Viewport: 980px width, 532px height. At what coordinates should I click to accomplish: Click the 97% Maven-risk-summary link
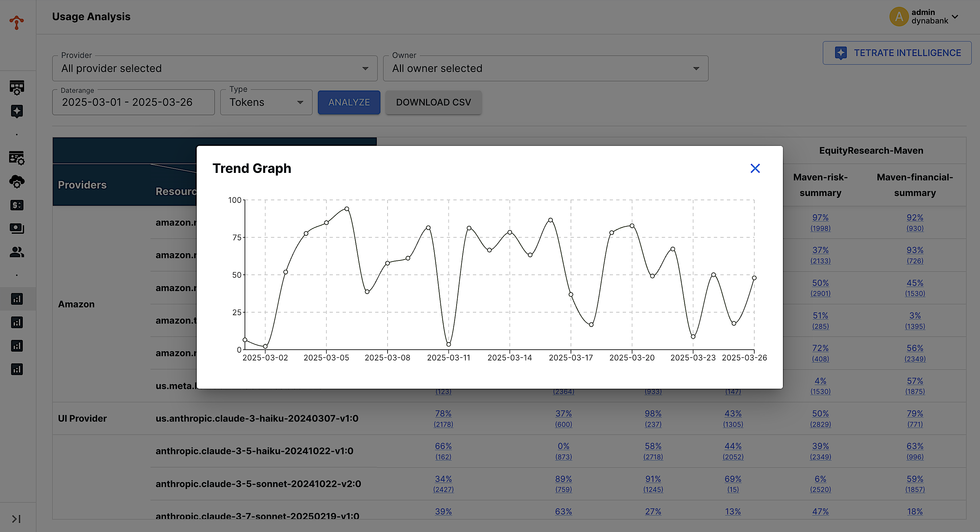point(820,217)
